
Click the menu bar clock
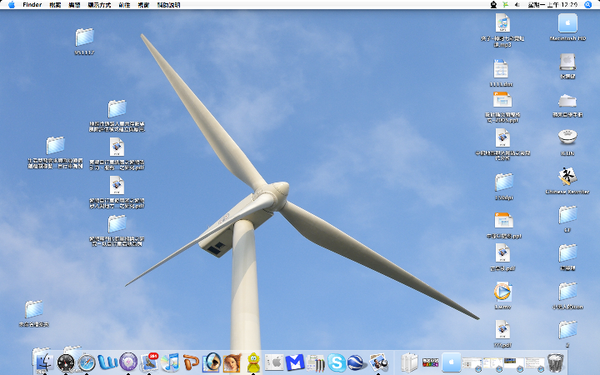tap(553, 5)
